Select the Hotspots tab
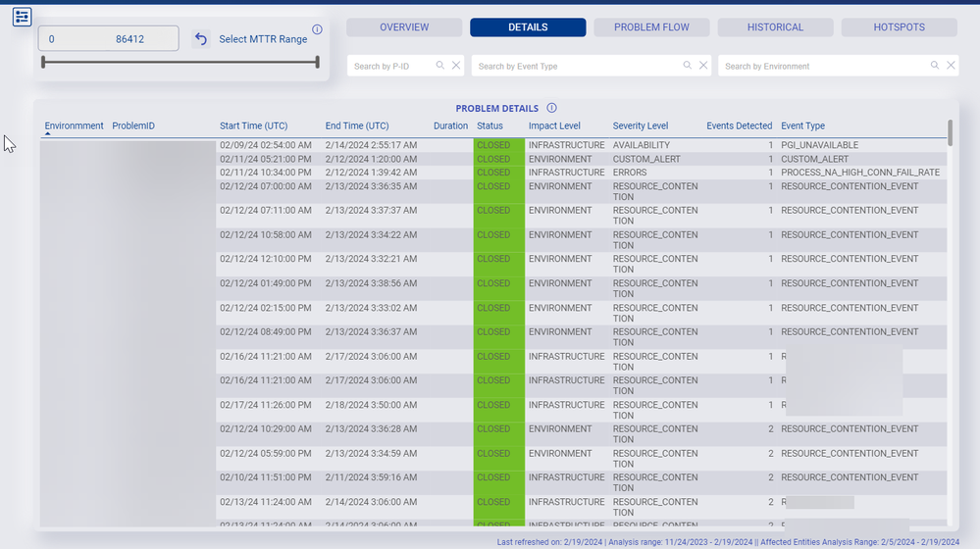Image resolution: width=980 pixels, height=549 pixels. pyautogui.click(x=899, y=27)
